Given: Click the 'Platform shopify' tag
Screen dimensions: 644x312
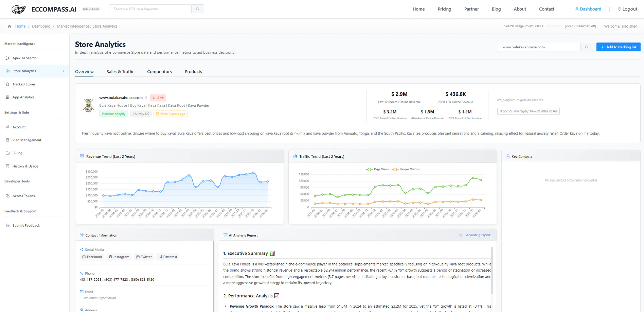Looking at the screenshot, I should click(x=113, y=114).
